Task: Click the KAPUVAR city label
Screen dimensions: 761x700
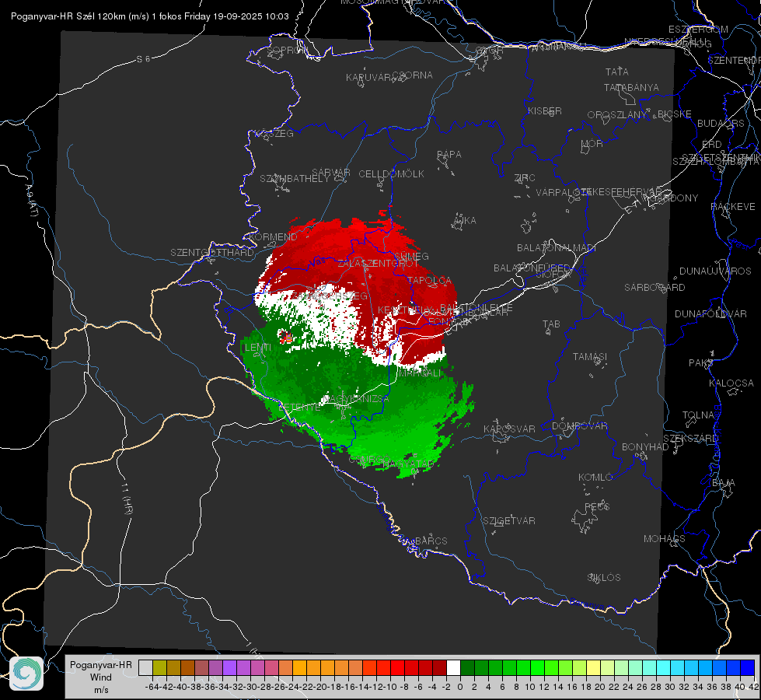Action: [x=368, y=78]
